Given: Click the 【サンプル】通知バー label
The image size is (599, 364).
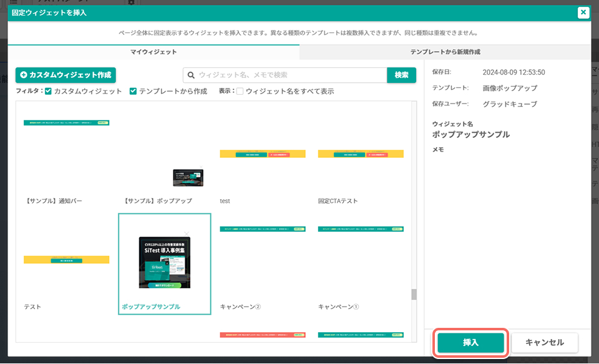Looking at the screenshot, I should pos(53,201).
